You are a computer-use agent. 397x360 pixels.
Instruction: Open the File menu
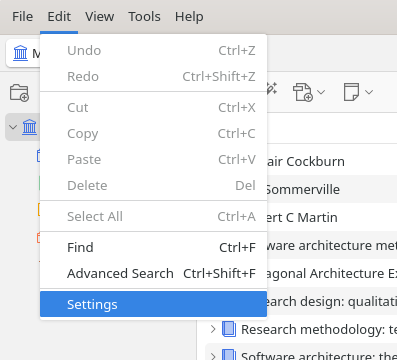pyautogui.click(x=22, y=16)
